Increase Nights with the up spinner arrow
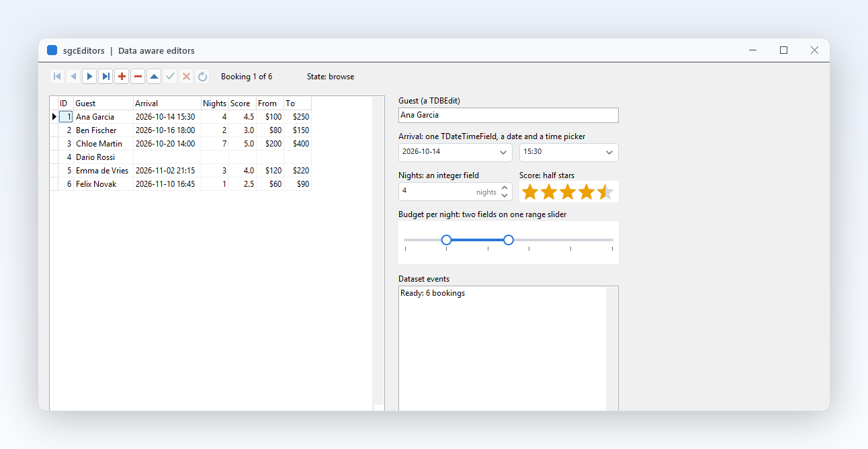Image resolution: width=868 pixels, height=449 pixels. click(x=505, y=188)
